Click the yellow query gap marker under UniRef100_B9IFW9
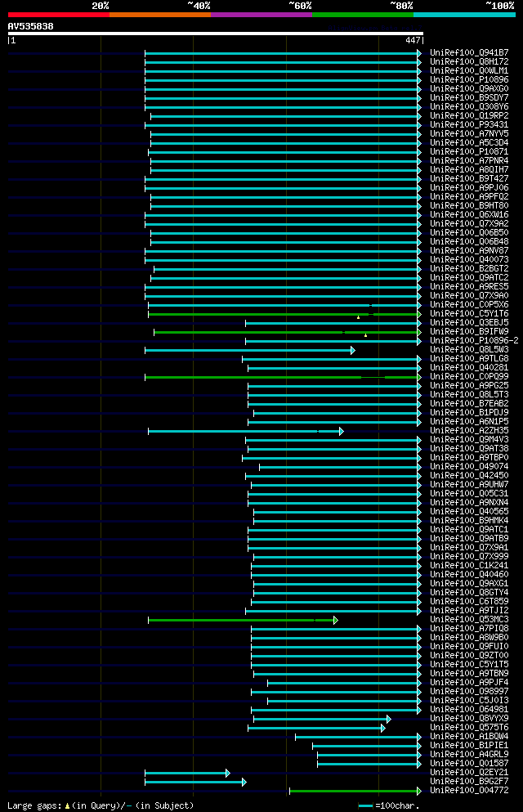Viewport: 523px width, 812px height. [366, 335]
